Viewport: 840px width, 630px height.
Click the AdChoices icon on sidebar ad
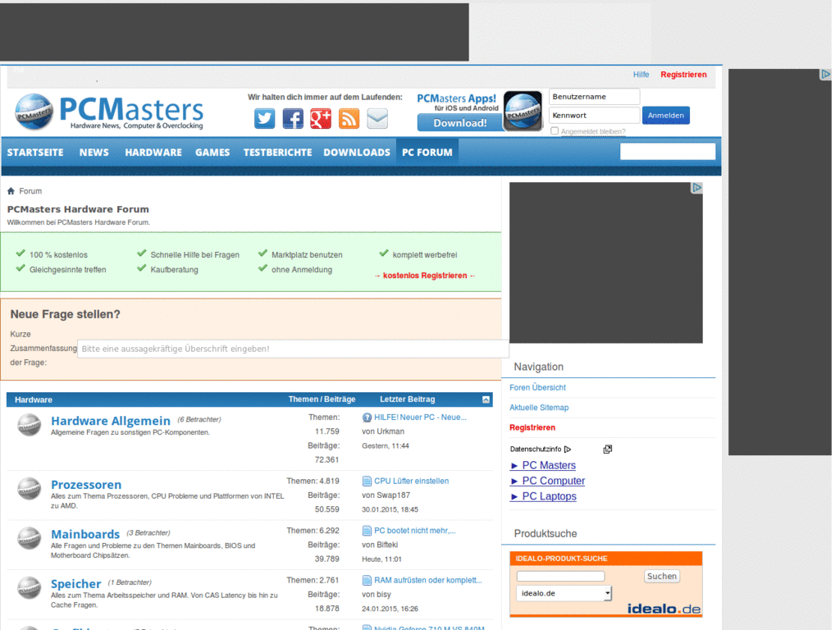[696, 188]
